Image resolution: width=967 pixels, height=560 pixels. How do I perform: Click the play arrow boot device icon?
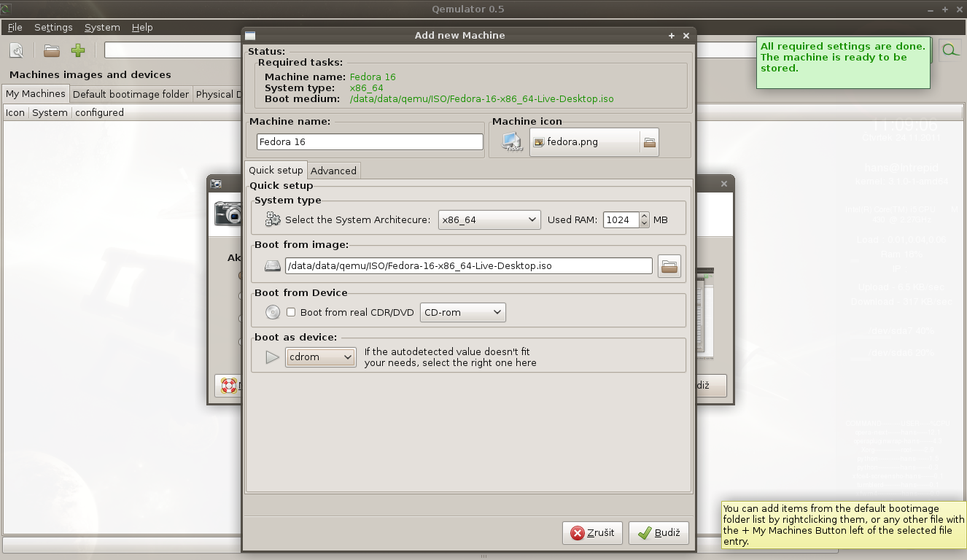coord(272,357)
